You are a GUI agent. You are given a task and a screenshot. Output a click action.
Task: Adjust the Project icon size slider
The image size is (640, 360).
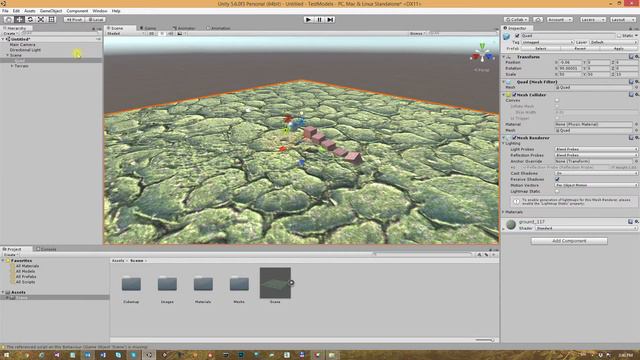coord(484,340)
